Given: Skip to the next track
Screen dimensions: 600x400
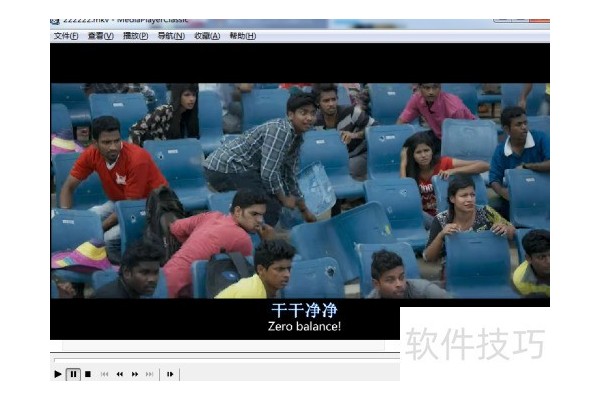Looking at the screenshot, I should point(150,374).
